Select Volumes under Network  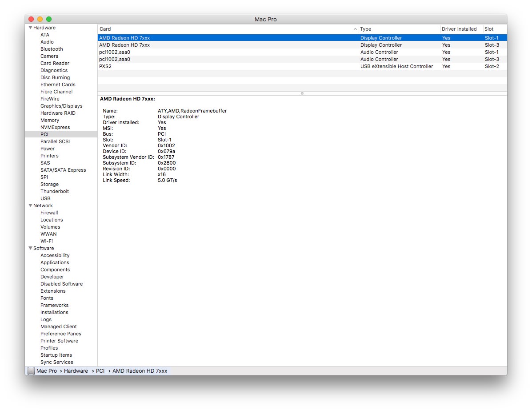(x=50, y=227)
